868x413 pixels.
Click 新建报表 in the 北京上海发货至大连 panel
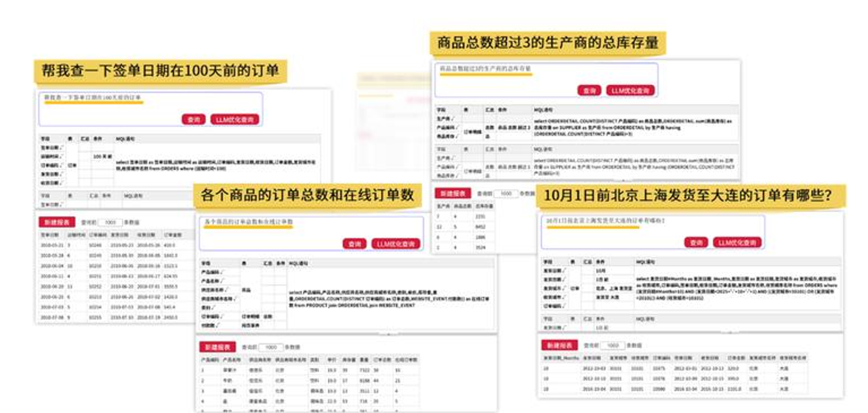click(x=560, y=345)
